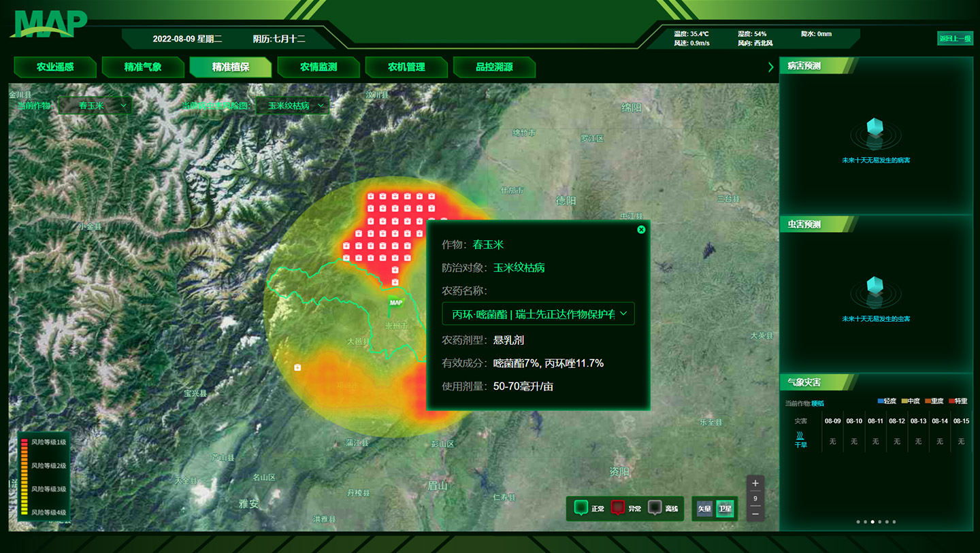Image resolution: width=980 pixels, height=553 pixels.
Task: Click the zoom level value 9
Action: pyautogui.click(x=755, y=499)
